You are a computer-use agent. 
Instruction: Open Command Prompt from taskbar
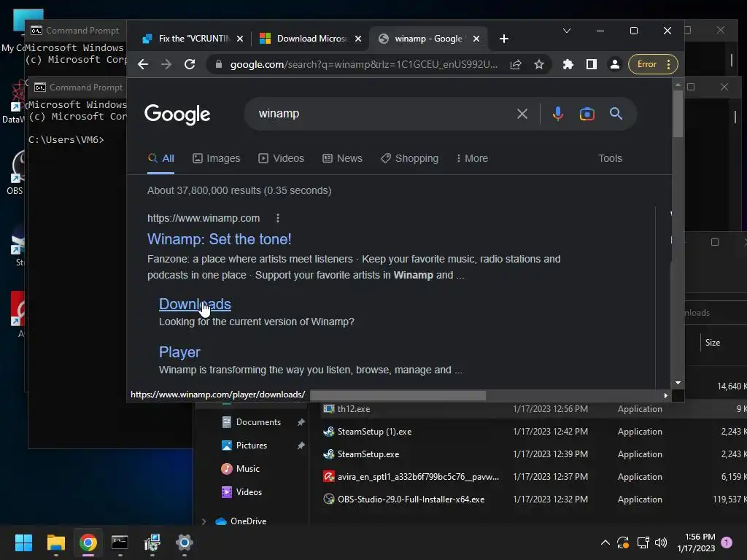120,542
